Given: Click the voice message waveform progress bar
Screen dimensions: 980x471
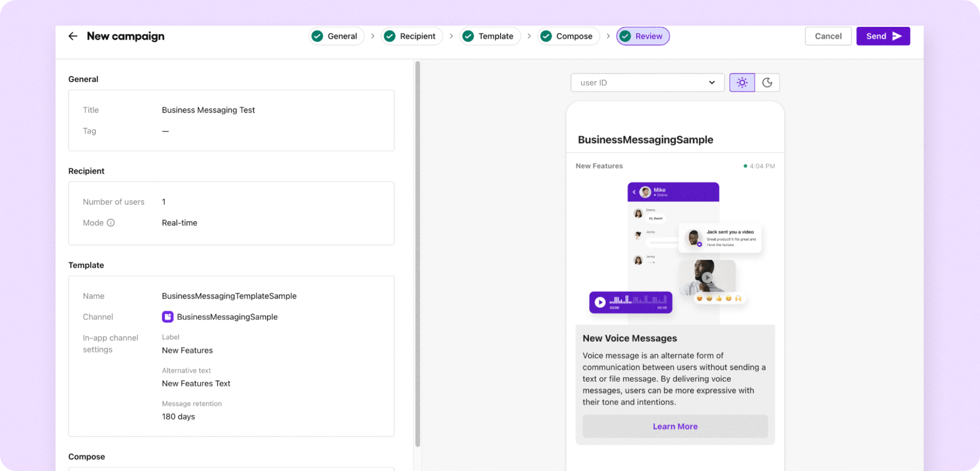Looking at the screenshot, I should pos(638,300).
